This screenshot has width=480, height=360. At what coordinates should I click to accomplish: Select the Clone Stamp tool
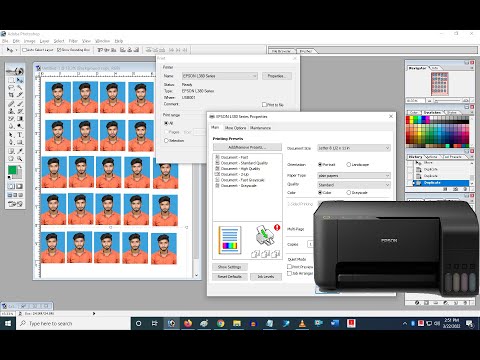point(11,111)
